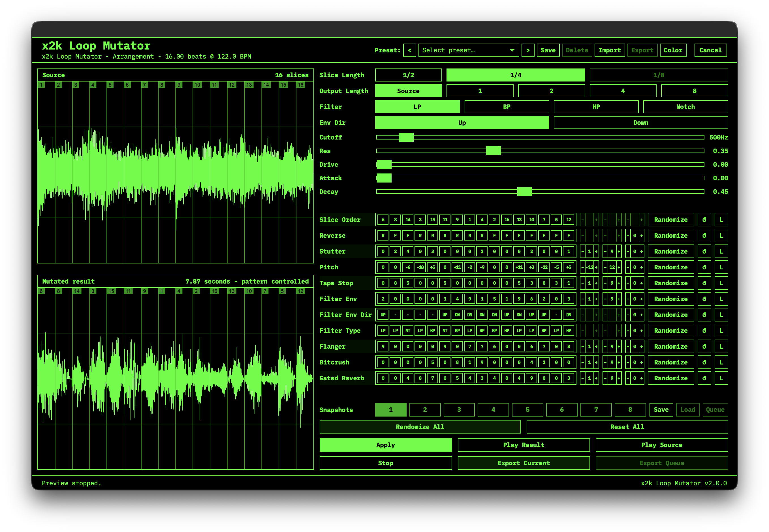Reset the Filter Env Dir row
Image resolution: width=769 pixels, height=532 pixels.
[704, 315]
